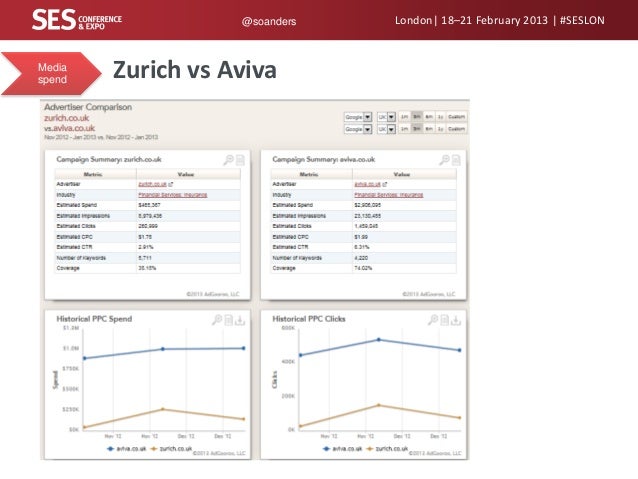
Task: Open the first-row Google search engine dropdown
Action: [358, 117]
